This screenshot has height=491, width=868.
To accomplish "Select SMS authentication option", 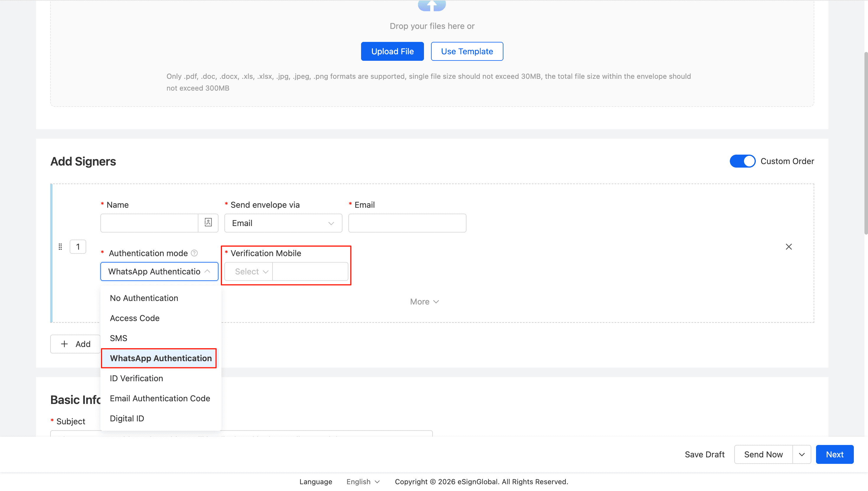I will coord(118,338).
